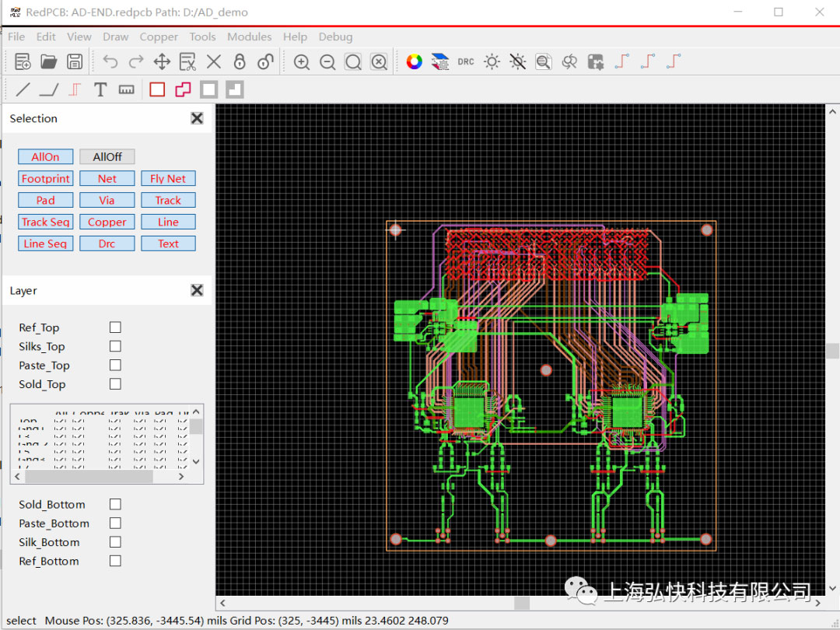Screen dimensions: 840x630
Task: Create a new PCB file icon
Action: coord(23,61)
